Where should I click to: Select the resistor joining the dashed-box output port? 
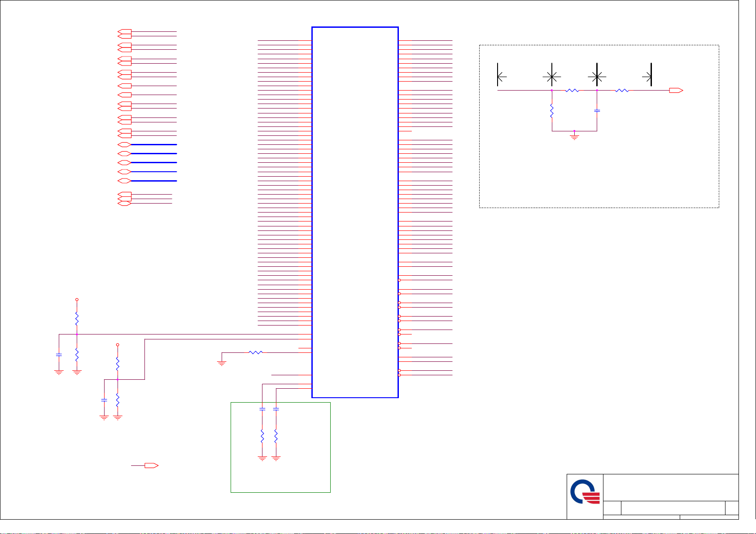(622, 91)
